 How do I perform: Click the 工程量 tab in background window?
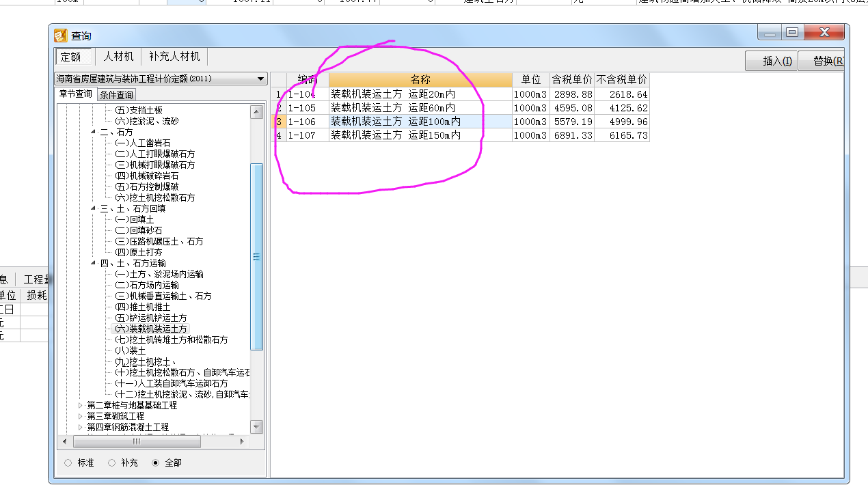pos(34,279)
